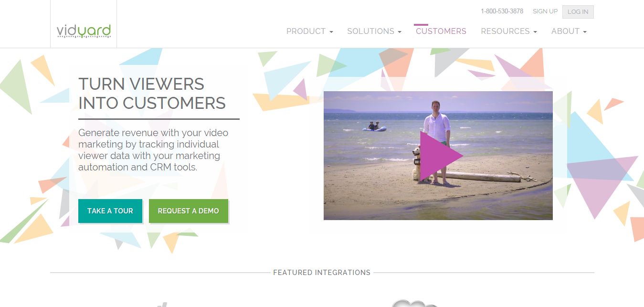Expand the ABOUT menu
The width and height of the screenshot is (644, 307).
pyautogui.click(x=569, y=31)
